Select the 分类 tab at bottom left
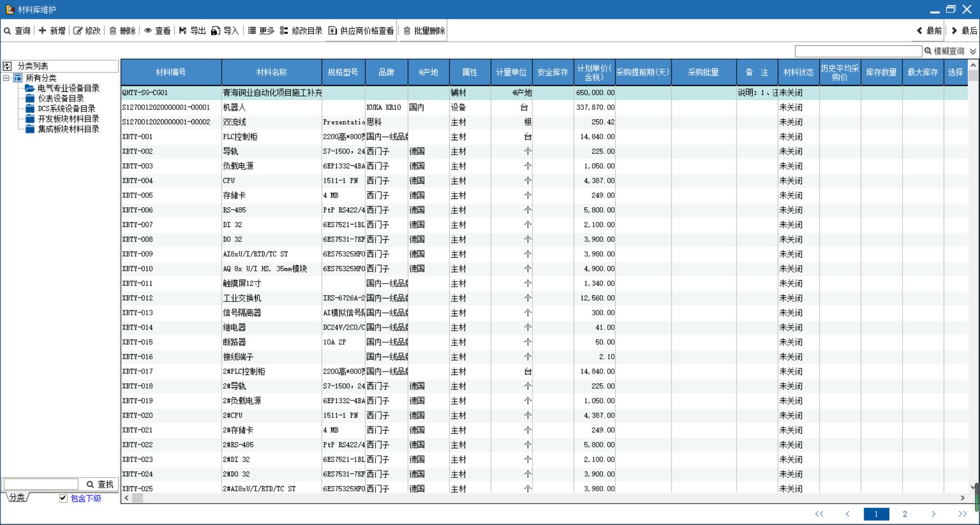This screenshot has height=525, width=980. (17, 497)
